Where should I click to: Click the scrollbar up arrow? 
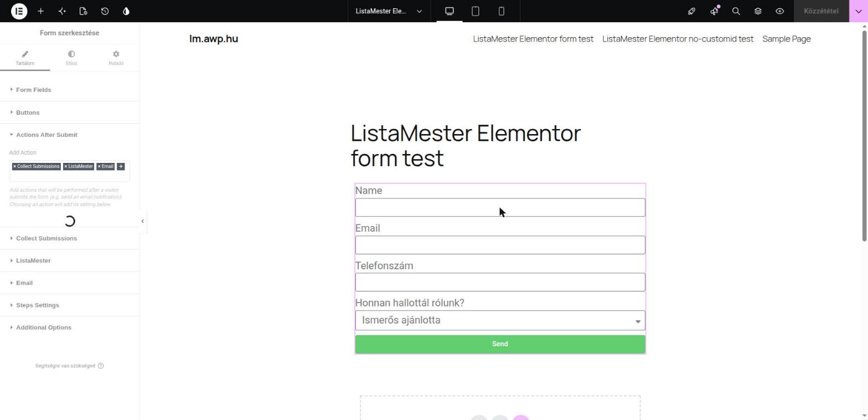[x=864, y=26]
